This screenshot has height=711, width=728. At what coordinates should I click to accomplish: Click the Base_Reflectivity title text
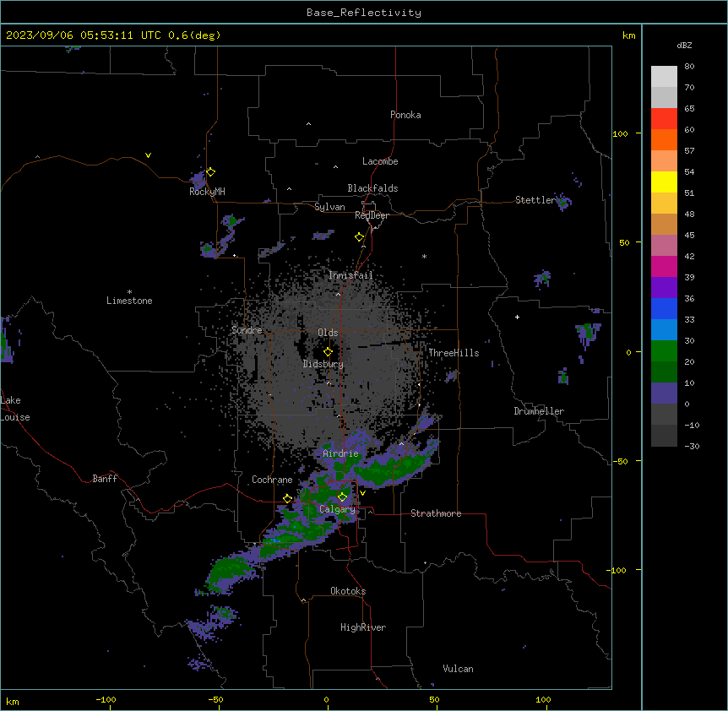tap(364, 13)
